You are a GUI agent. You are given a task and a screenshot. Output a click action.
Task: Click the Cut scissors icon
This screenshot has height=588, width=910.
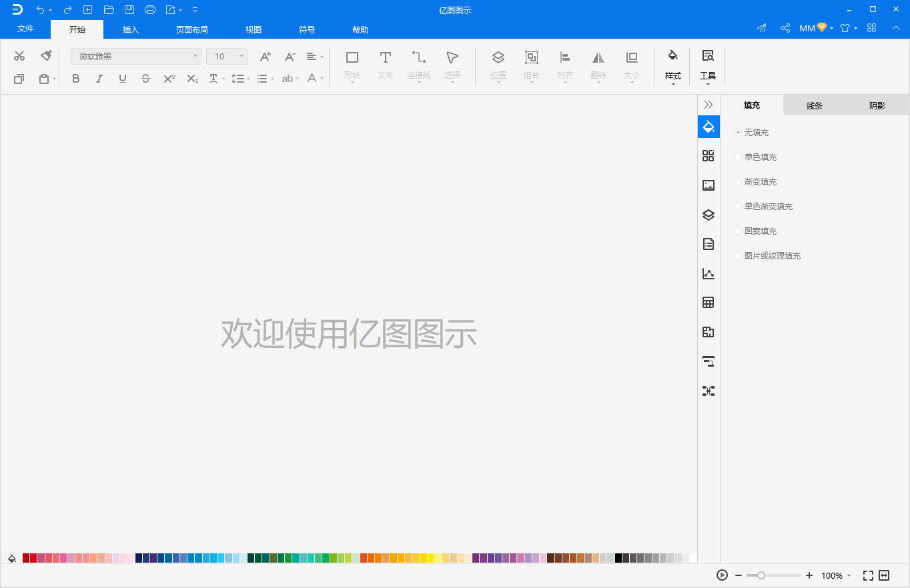[x=19, y=56]
